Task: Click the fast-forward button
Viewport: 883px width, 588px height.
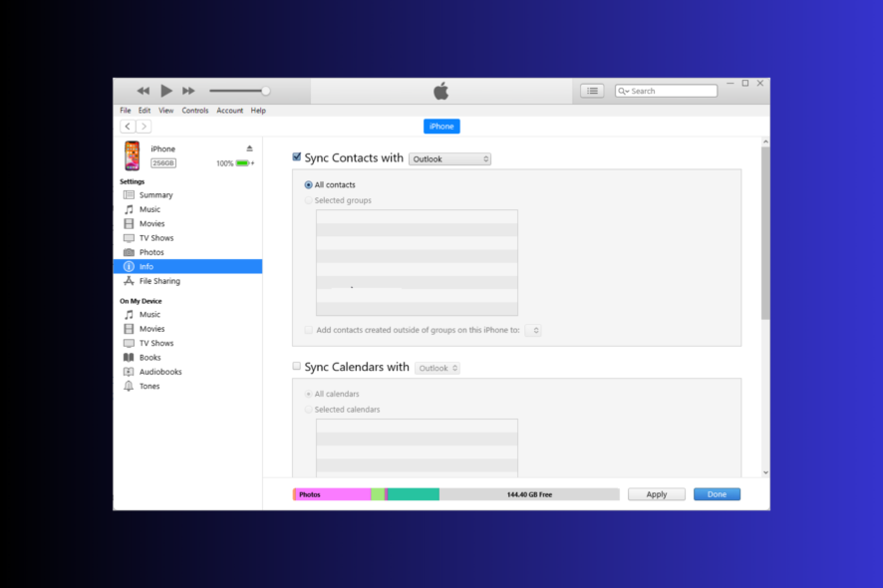Action: pos(188,91)
